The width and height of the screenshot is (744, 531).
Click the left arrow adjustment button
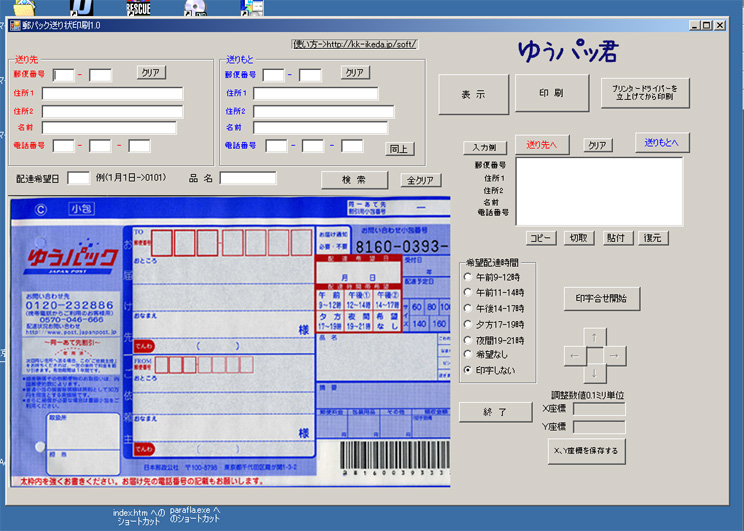pos(575,356)
